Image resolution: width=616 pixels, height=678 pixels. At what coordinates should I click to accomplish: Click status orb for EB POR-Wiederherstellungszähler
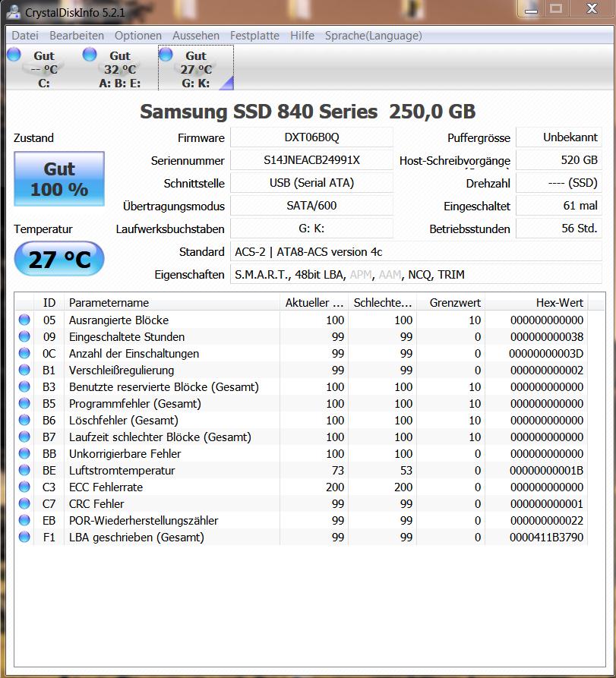pos(24,520)
